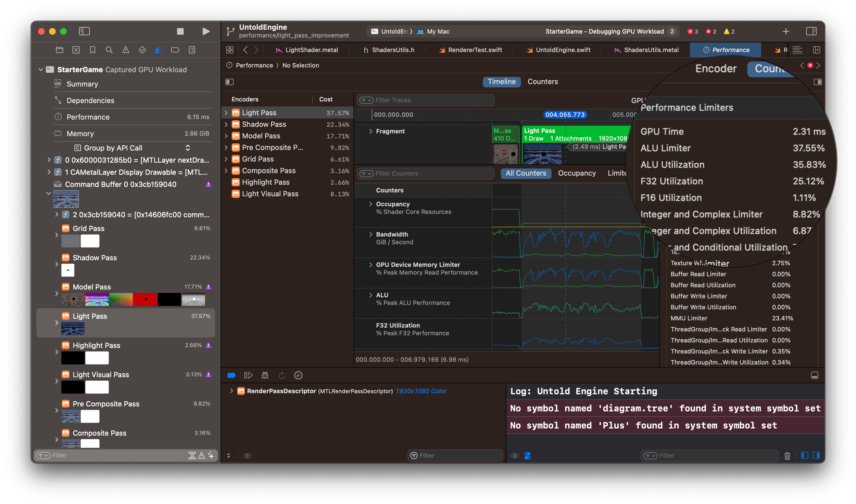856x504 pixels.
Task: Select the Occupancy counters filter
Action: coord(577,173)
